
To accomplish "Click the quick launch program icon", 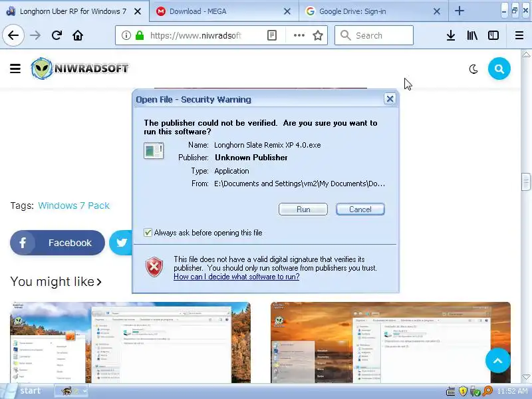I will coord(67,391).
